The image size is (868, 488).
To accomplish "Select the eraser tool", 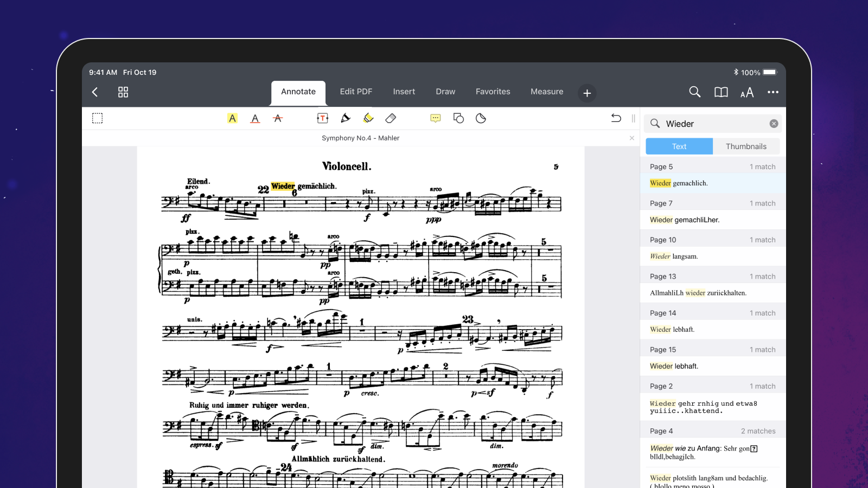I will pos(391,118).
